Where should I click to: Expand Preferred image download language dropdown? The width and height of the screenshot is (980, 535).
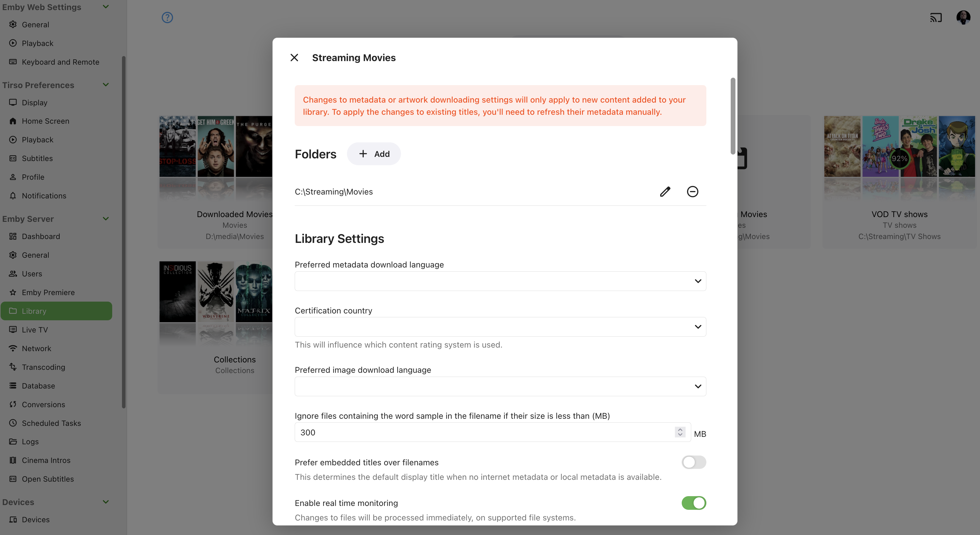click(x=500, y=386)
